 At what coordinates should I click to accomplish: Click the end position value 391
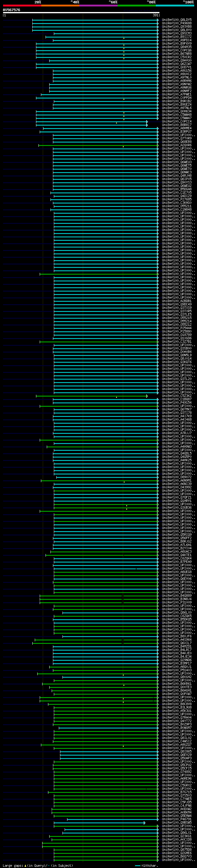[155, 15]
